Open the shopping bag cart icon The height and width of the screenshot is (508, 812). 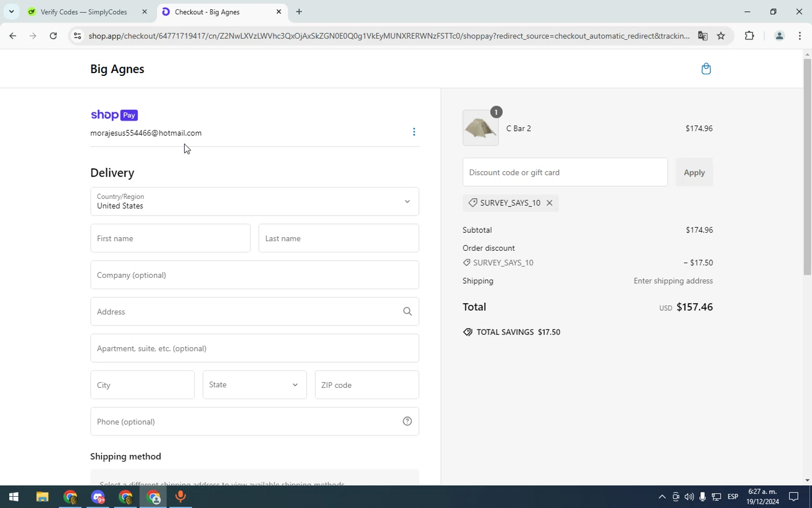[706, 69]
